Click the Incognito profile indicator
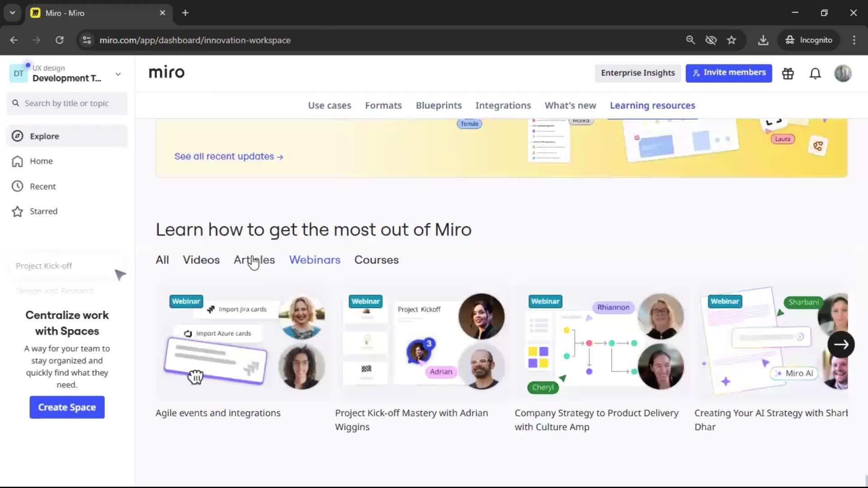Viewport: 868px width, 488px height. point(809,40)
